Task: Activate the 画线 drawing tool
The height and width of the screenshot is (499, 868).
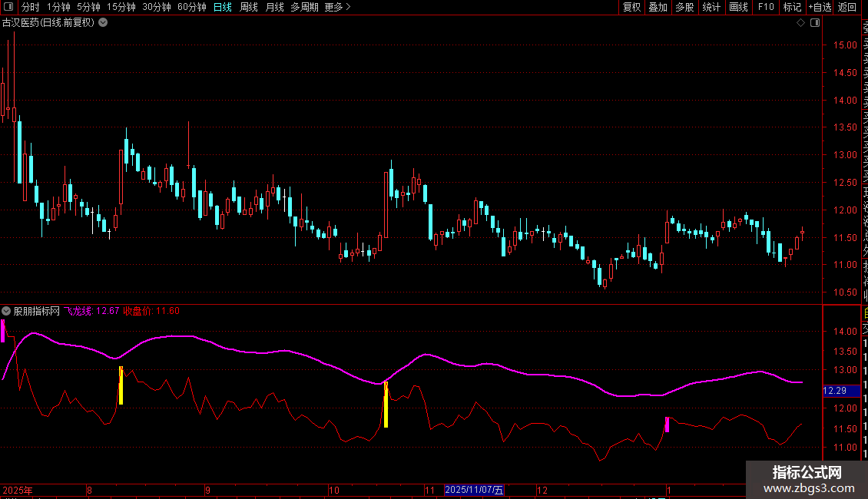Action: (x=738, y=7)
